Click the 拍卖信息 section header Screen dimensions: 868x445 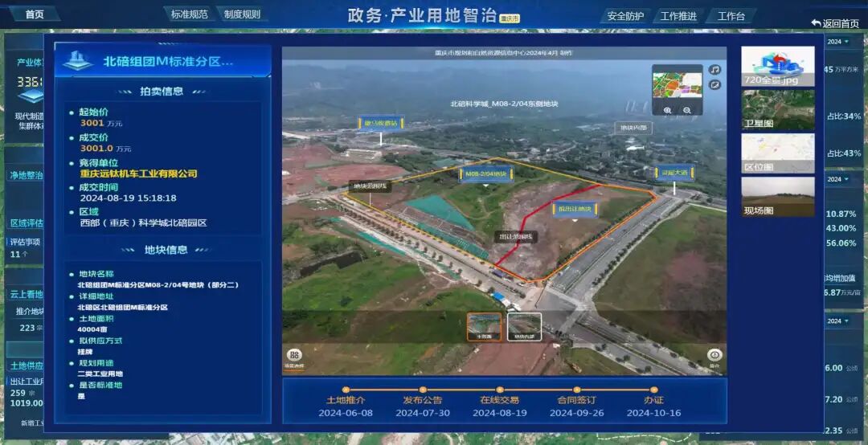161,92
